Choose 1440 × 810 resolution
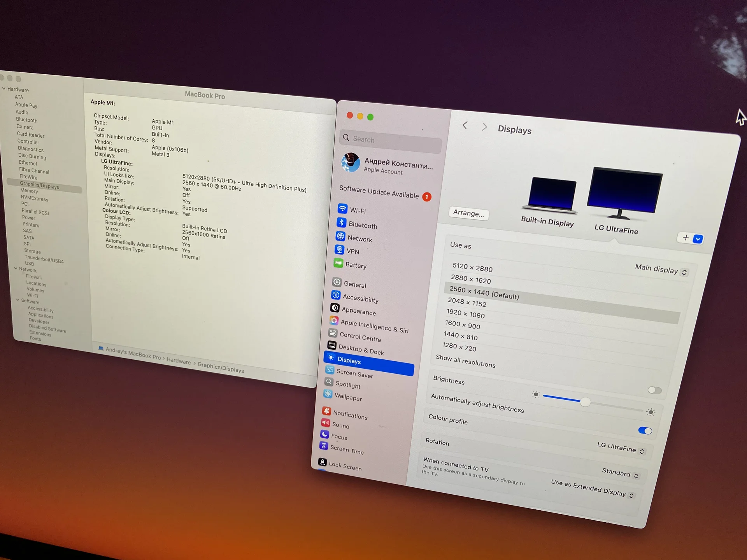Image resolution: width=747 pixels, height=560 pixels. coord(460,336)
